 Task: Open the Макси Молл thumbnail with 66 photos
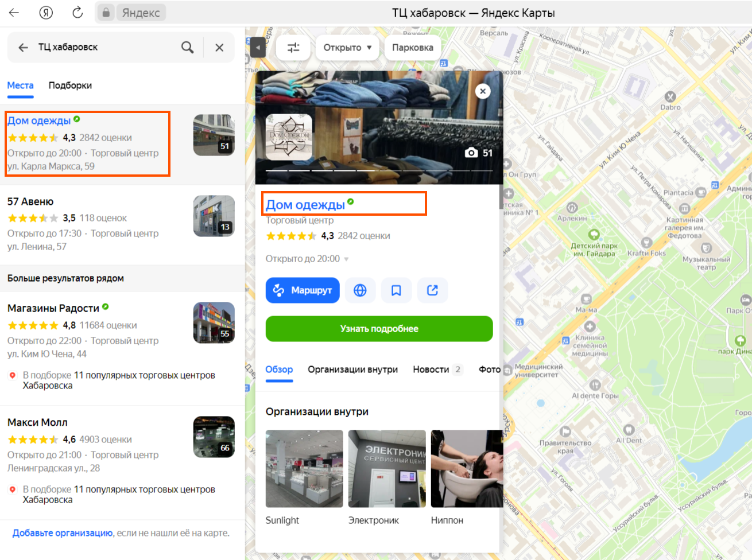tap(214, 437)
